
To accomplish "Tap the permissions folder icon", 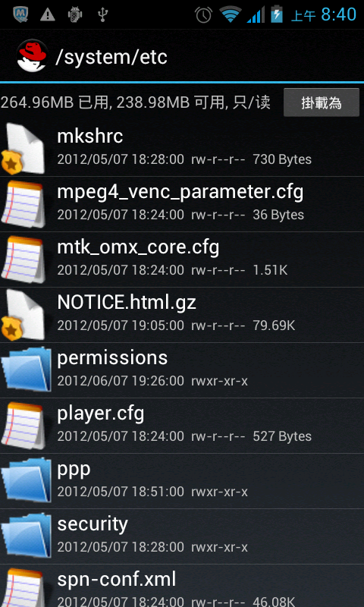I will coord(27,370).
